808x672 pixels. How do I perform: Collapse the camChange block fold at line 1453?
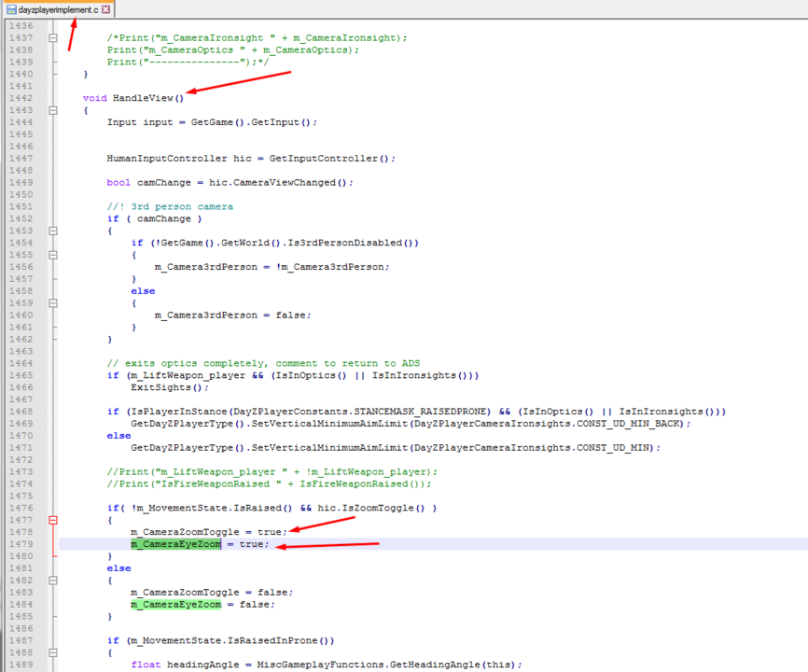52,231
